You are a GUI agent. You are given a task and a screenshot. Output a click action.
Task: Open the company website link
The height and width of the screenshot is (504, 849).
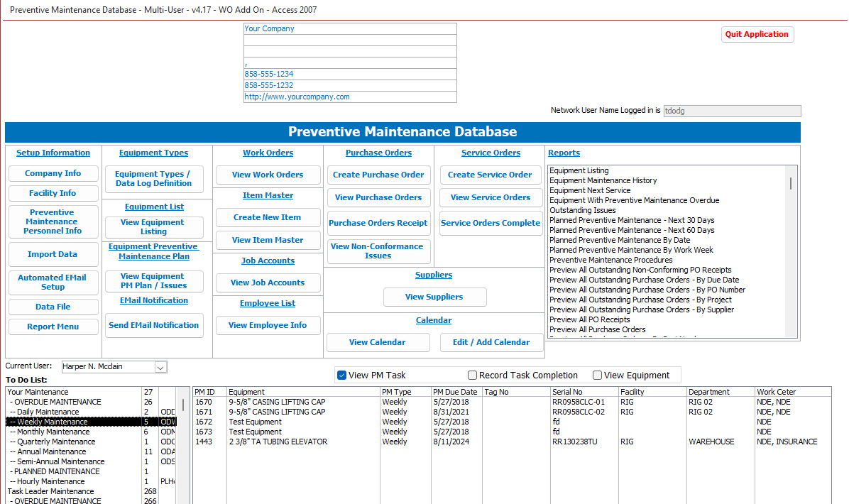pos(297,97)
